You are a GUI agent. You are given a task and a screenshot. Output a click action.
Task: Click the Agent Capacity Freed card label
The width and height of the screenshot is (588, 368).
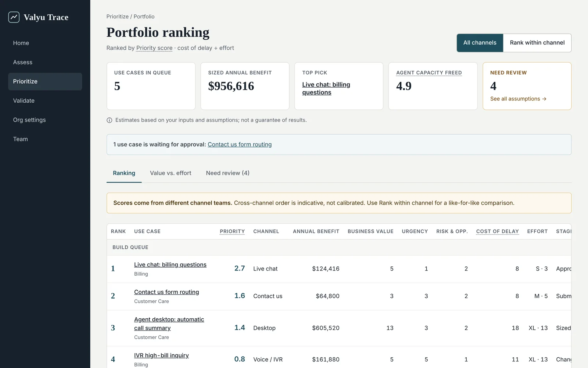[429, 73]
